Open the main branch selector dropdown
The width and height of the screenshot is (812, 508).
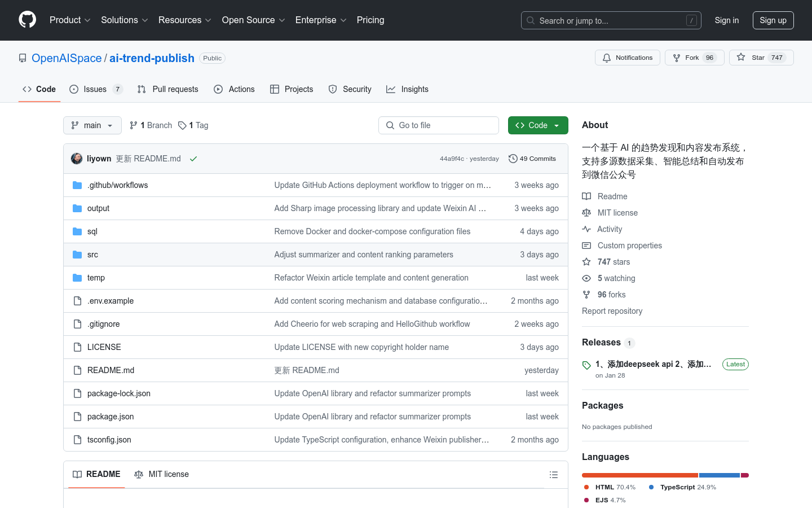pyautogui.click(x=92, y=125)
